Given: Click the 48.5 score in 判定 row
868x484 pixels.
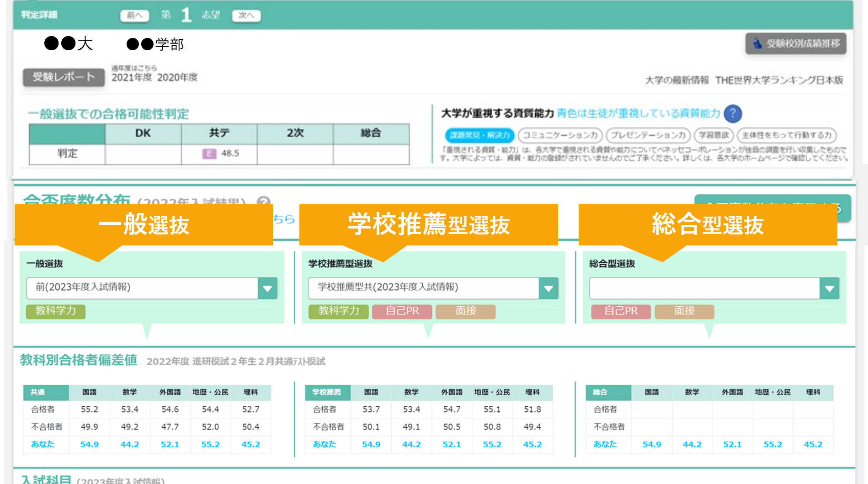Looking at the screenshot, I should (230, 154).
